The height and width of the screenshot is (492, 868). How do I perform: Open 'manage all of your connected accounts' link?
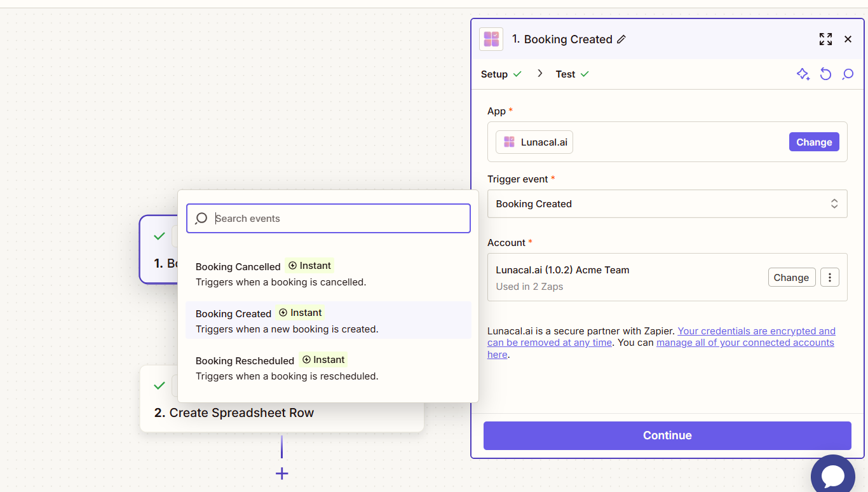pos(661,348)
